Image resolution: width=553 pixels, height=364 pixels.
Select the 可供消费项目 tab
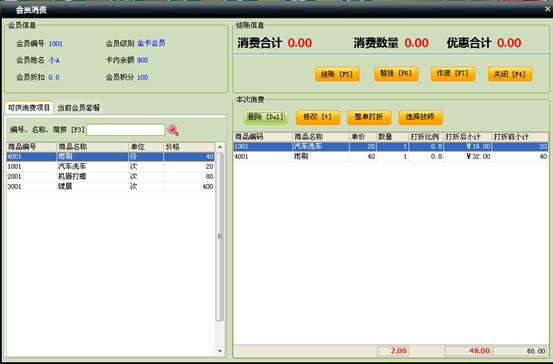coord(29,108)
